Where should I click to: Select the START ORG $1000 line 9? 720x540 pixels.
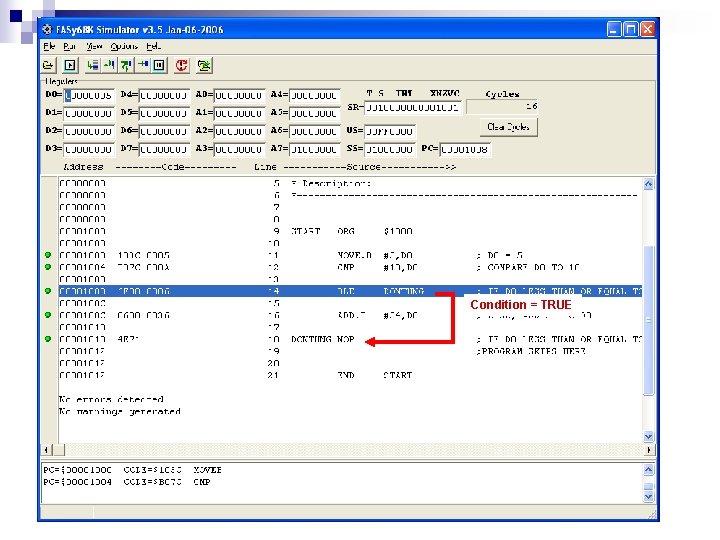click(x=350, y=231)
